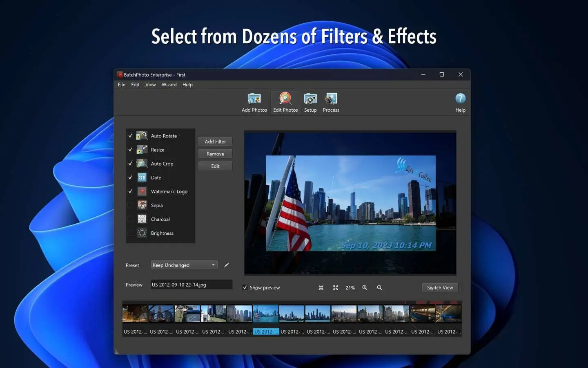Open the Edit menu in the menu bar
Image resolution: width=588 pixels, height=368 pixels.
(135, 85)
